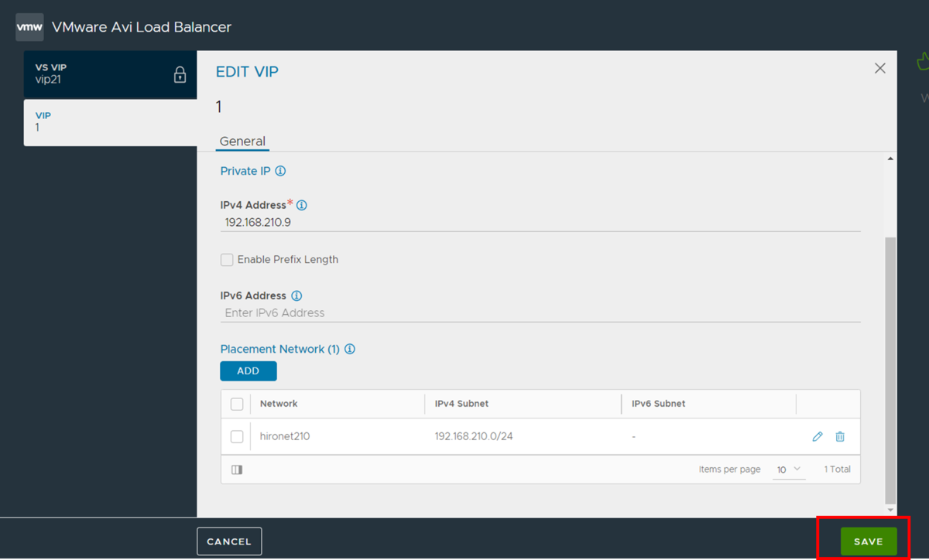Open the IPv4 Address info icon
Image resolution: width=929 pixels, height=560 pixels.
tap(302, 206)
